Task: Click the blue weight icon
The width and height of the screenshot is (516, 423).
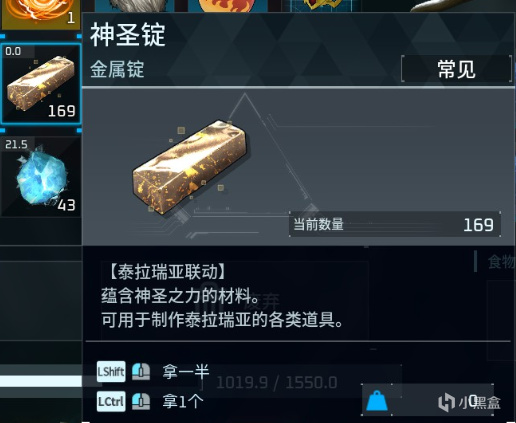Action: pyautogui.click(x=377, y=401)
